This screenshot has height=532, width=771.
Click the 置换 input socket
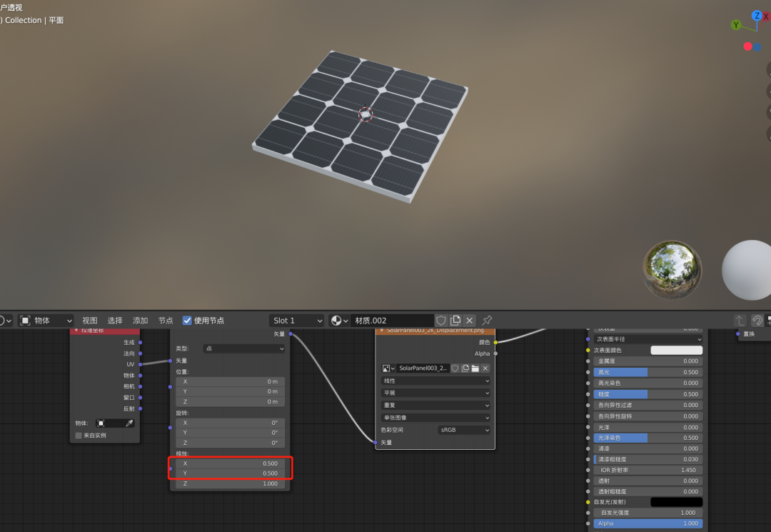pyautogui.click(x=738, y=334)
